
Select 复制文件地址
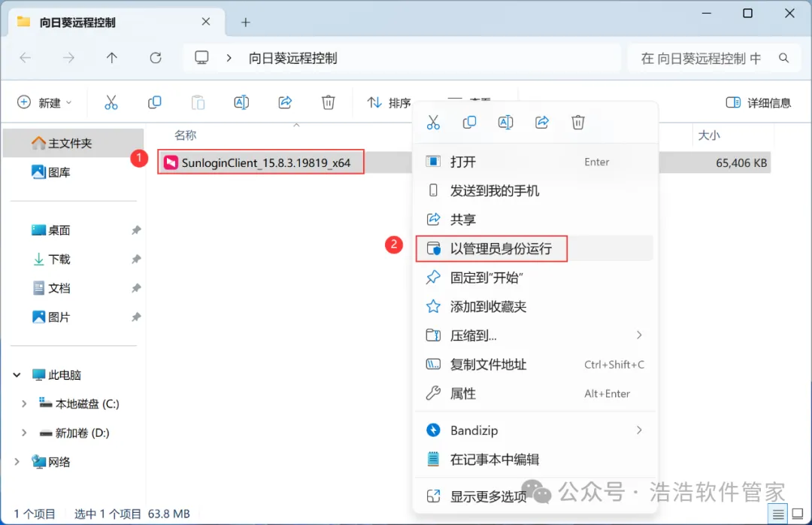(535, 364)
